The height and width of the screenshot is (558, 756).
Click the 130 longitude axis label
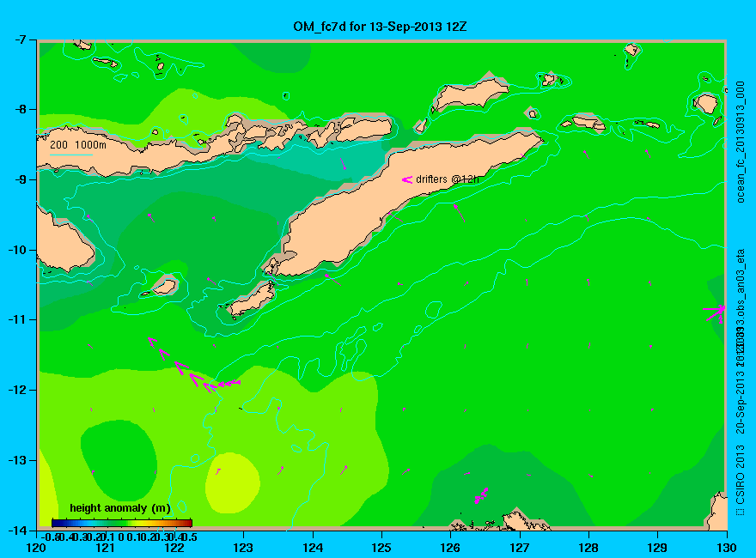coord(727,548)
